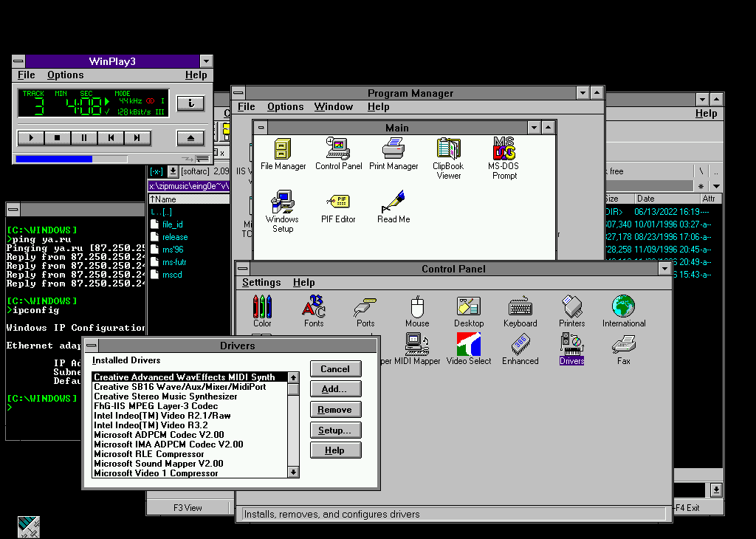Viewport: 756px width, 539px height.
Task: Launch Control Panel from the Main group
Action: pos(338,154)
